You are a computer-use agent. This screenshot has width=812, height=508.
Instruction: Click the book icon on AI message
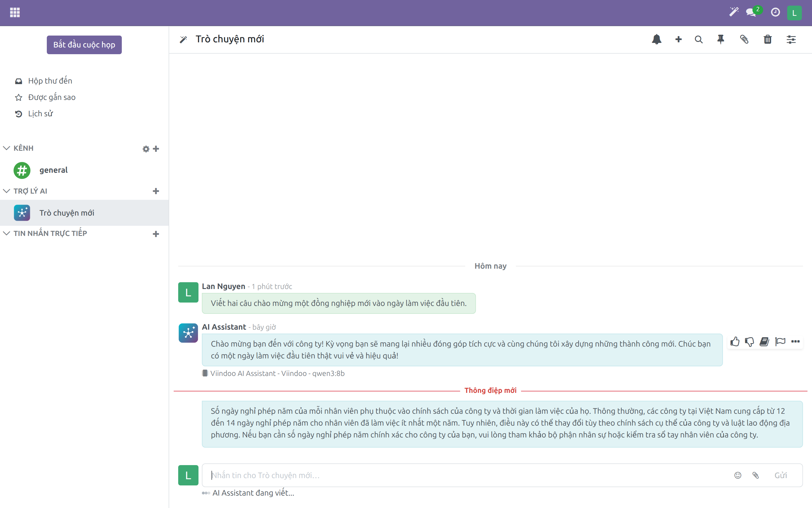[x=764, y=341]
